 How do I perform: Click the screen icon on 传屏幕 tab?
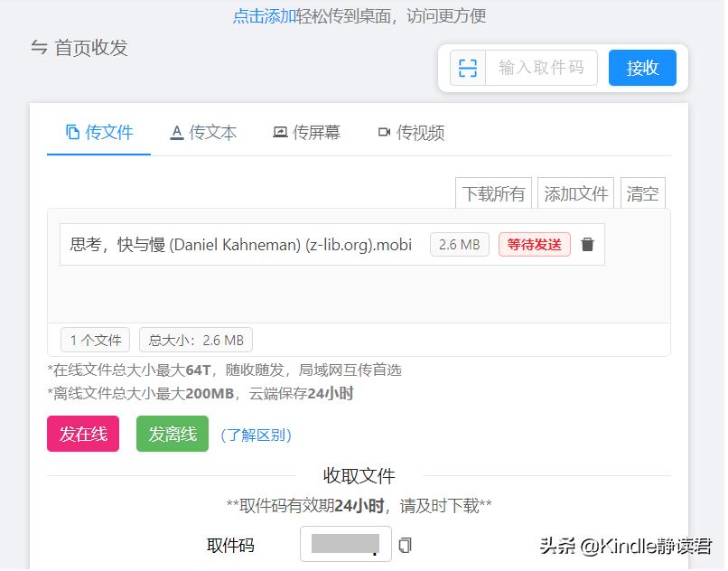tap(279, 131)
